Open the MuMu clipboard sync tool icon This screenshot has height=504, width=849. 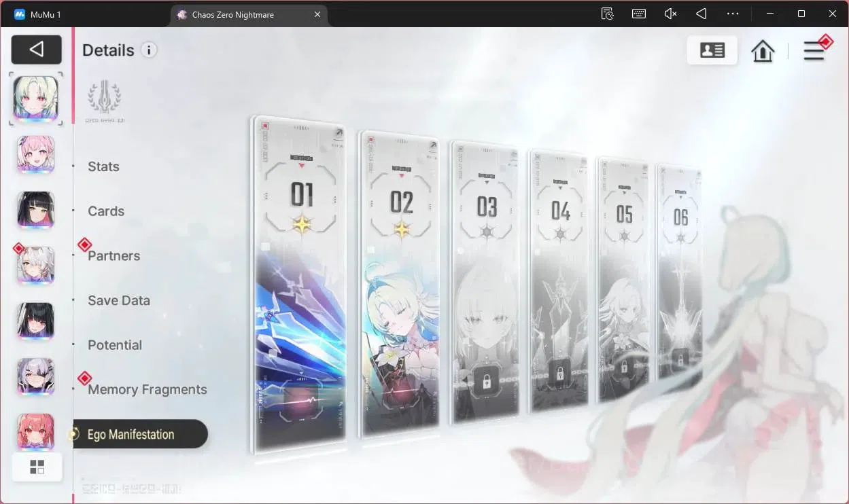tap(608, 14)
